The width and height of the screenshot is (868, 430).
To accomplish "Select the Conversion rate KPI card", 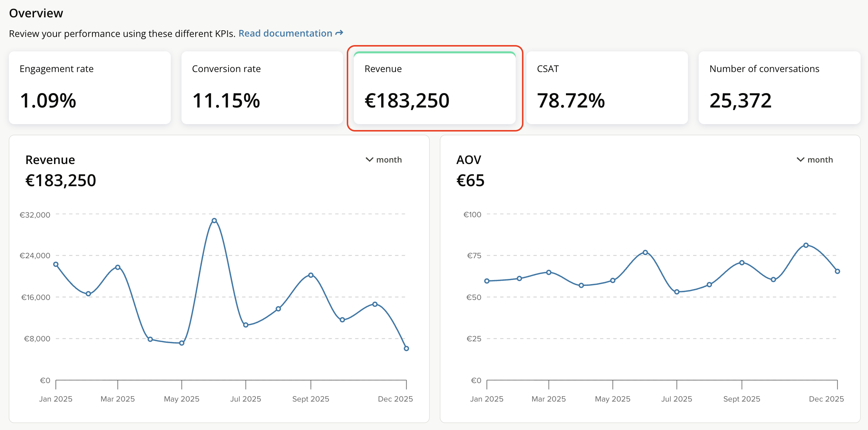I will [x=262, y=88].
